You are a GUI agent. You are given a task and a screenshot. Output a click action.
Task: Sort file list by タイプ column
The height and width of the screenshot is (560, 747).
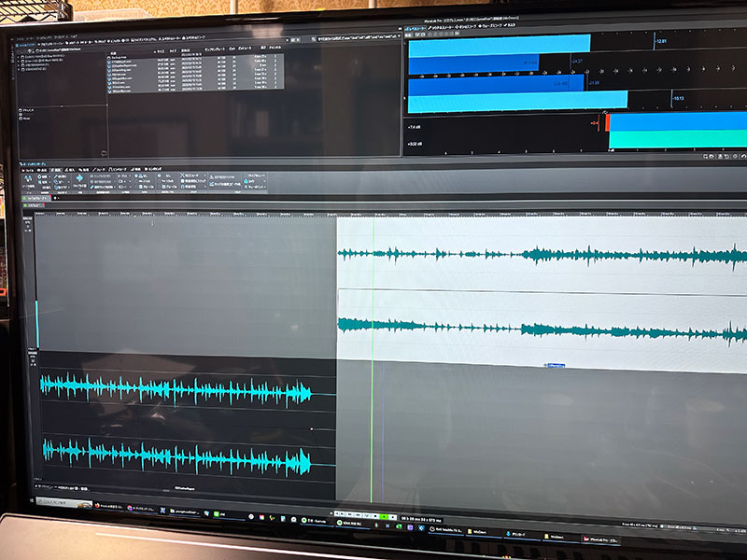173,51
